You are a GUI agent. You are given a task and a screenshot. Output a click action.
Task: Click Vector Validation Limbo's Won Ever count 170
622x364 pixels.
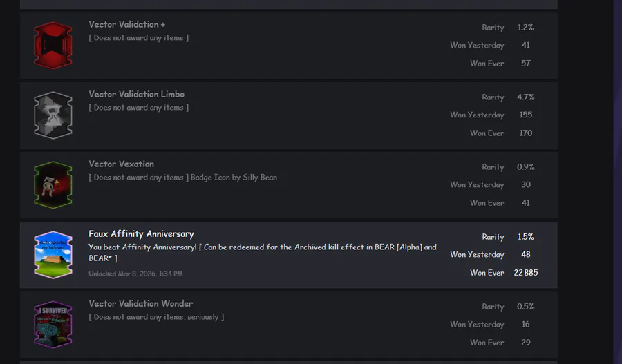click(x=526, y=133)
